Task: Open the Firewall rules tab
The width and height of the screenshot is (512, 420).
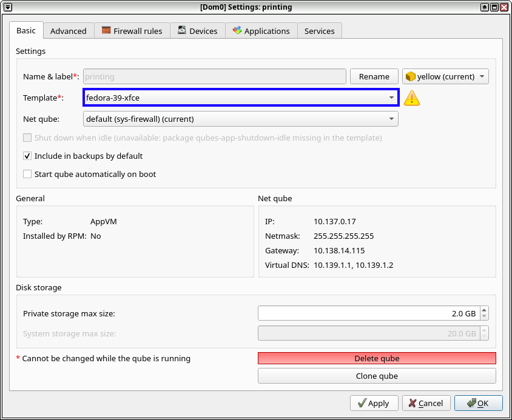Action: tap(132, 31)
